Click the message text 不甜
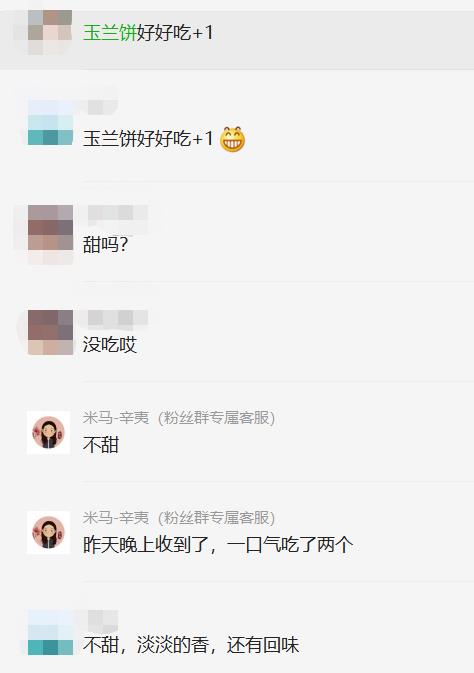This screenshot has width=474, height=673. (x=101, y=445)
